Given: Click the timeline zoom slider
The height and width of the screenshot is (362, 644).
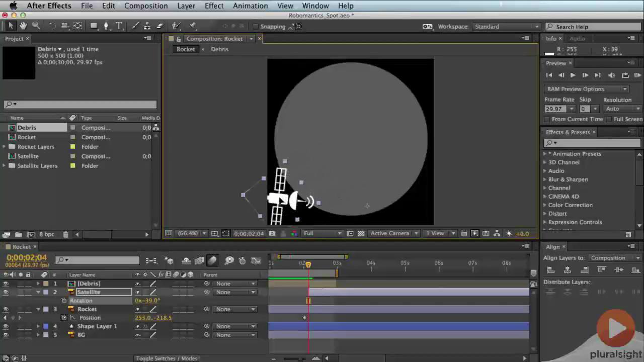Looking at the screenshot, I should pos(295,358).
